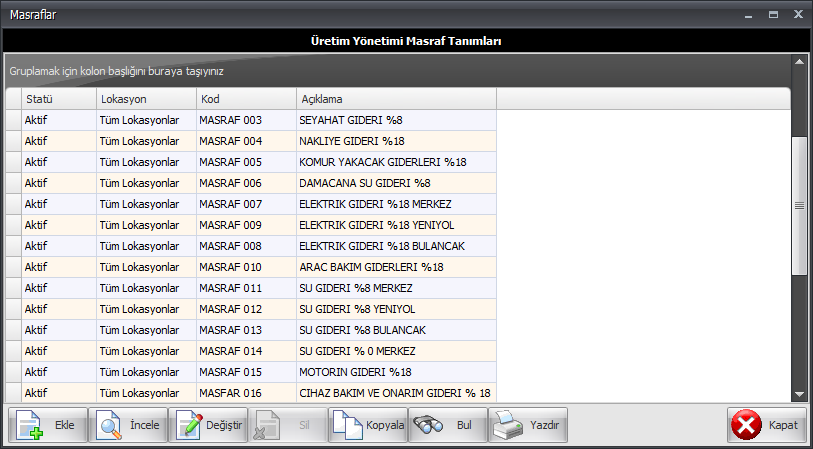Select SU GIDERI %8 MERKEZ
The height and width of the screenshot is (449, 813).
[x=397, y=288]
